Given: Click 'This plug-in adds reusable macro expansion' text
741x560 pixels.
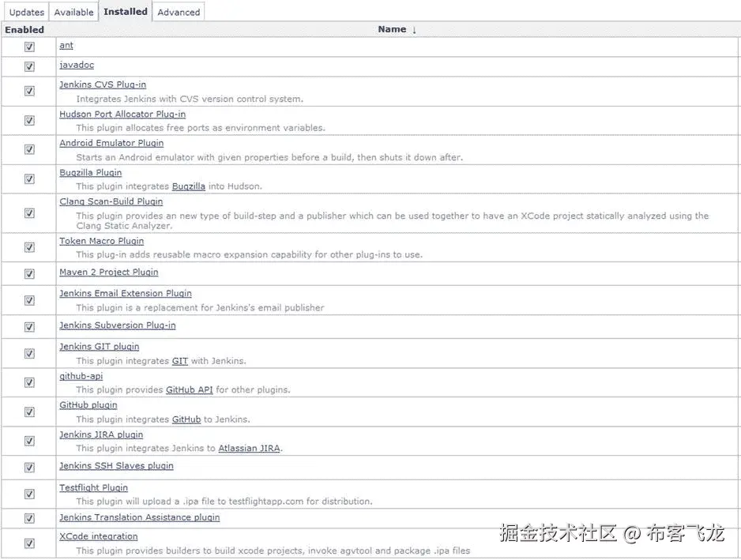Looking at the screenshot, I should (x=249, y=254).
